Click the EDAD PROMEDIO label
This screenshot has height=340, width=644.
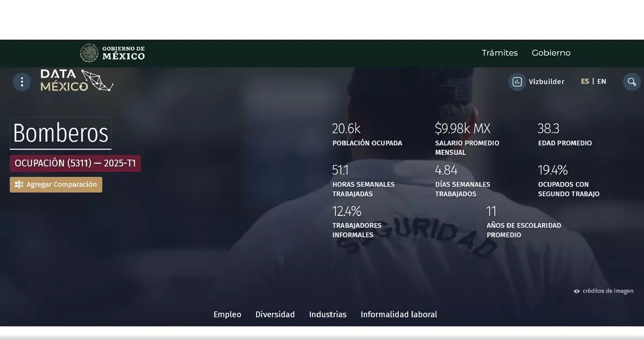565,143
